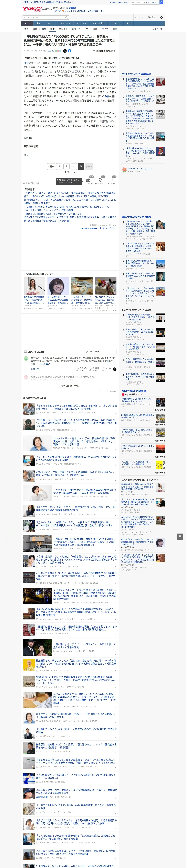The image size is (186, 868).
Task: Select the トップ navigation tab
Action: coord(27,24)
